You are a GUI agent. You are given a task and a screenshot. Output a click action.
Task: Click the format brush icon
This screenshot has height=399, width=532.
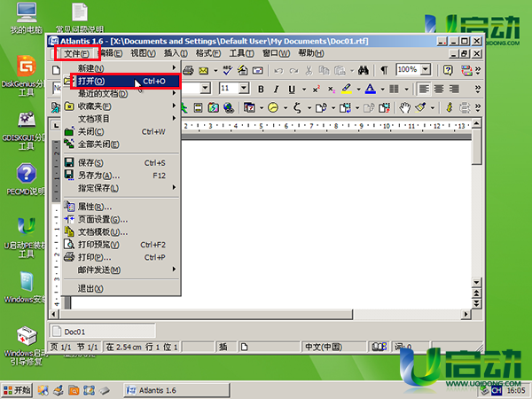(x=420, y=108)
